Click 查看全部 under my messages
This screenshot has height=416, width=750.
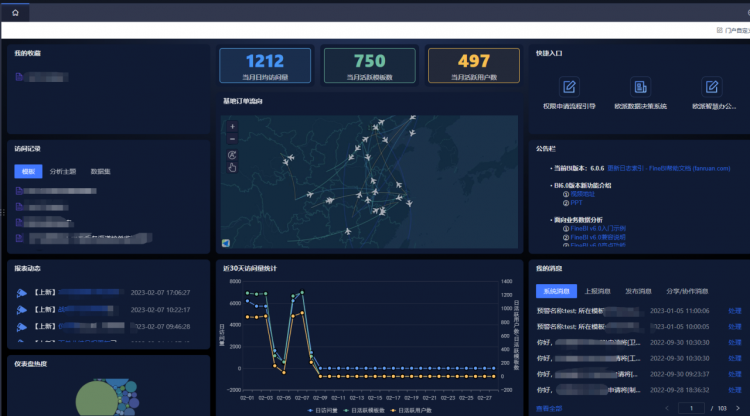pos(549,408)
